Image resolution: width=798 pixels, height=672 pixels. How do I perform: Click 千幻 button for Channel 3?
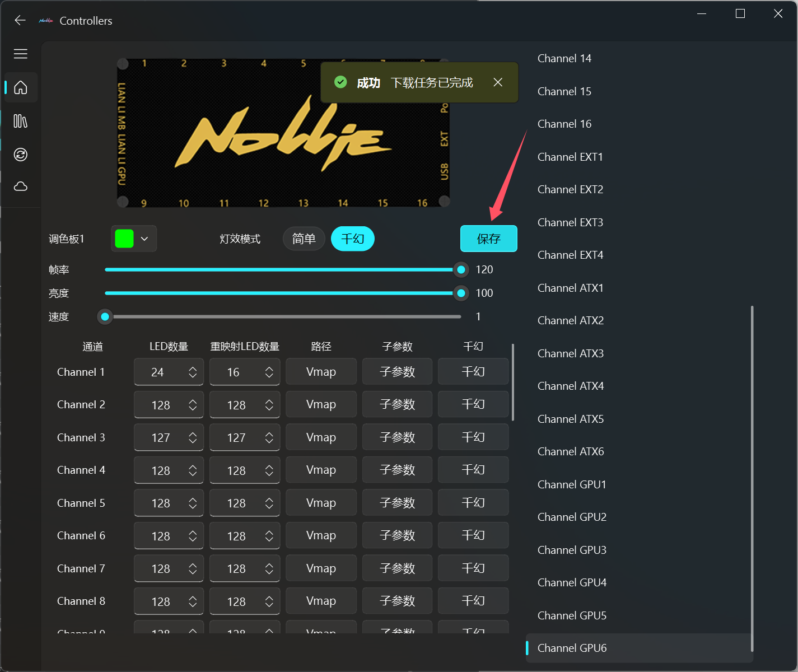(x=473, y=437)
